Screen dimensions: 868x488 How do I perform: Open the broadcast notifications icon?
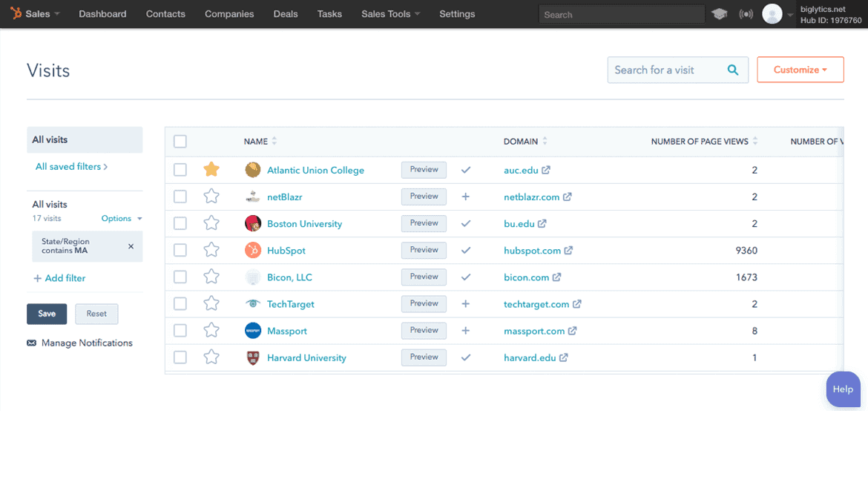[x=746, y=14]
